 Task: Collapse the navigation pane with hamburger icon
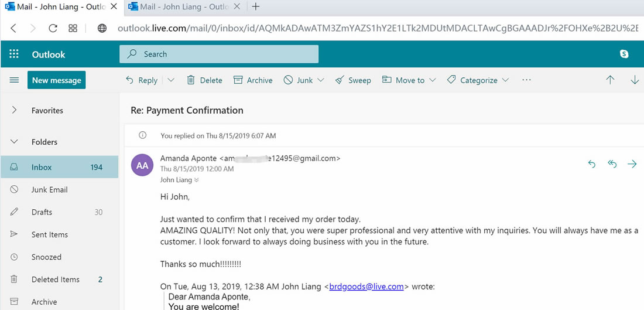point(14,80)
